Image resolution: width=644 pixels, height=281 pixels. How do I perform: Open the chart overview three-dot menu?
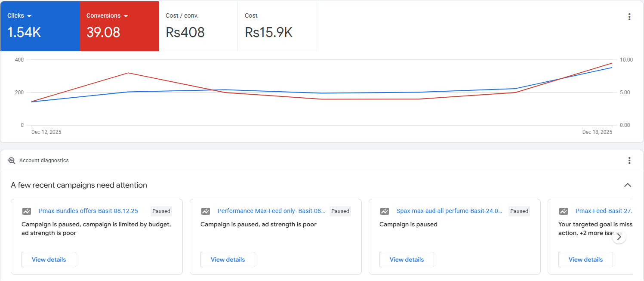(629, 17)
